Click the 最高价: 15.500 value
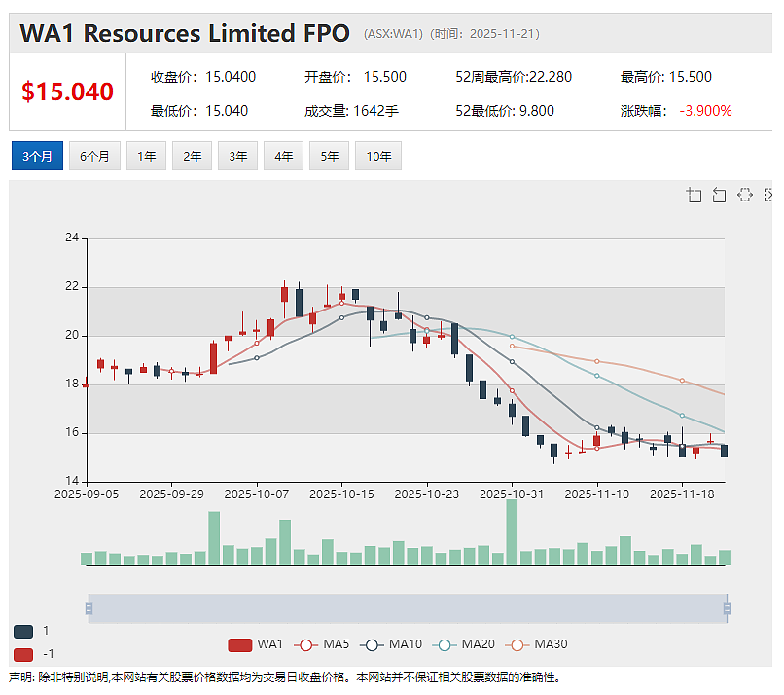The image size is (784, 695). (x=666, y=77)
